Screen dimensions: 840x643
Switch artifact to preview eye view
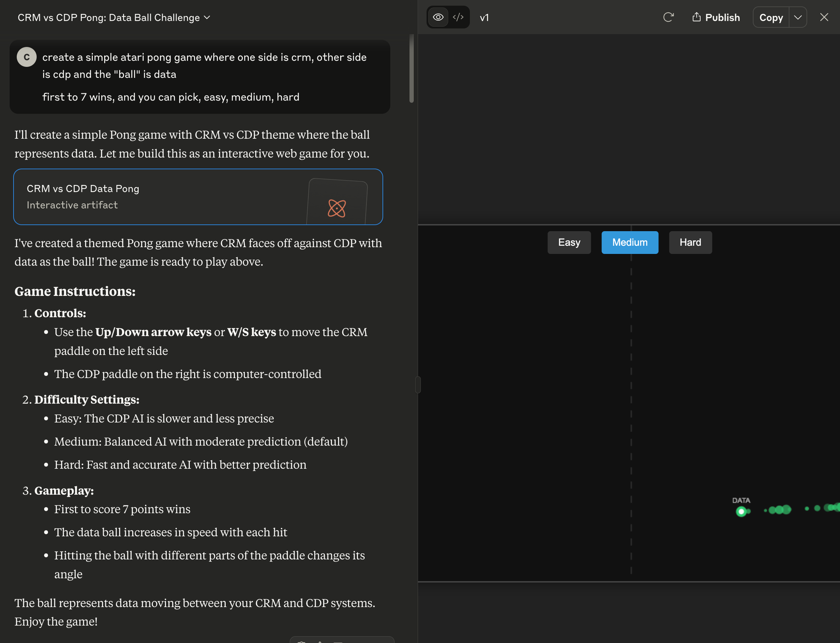(438, 17)
